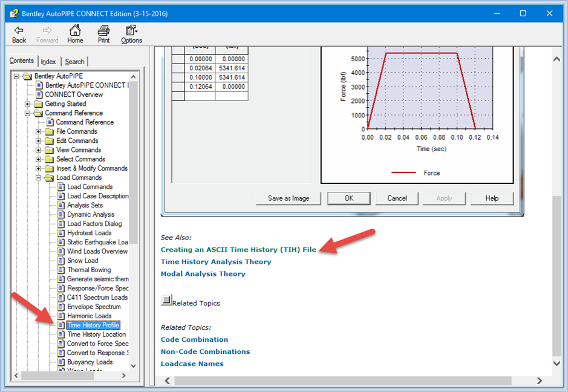Open Response/Force Spectrum topic
This screenshot has height=392, width=568.
[98, 289]
